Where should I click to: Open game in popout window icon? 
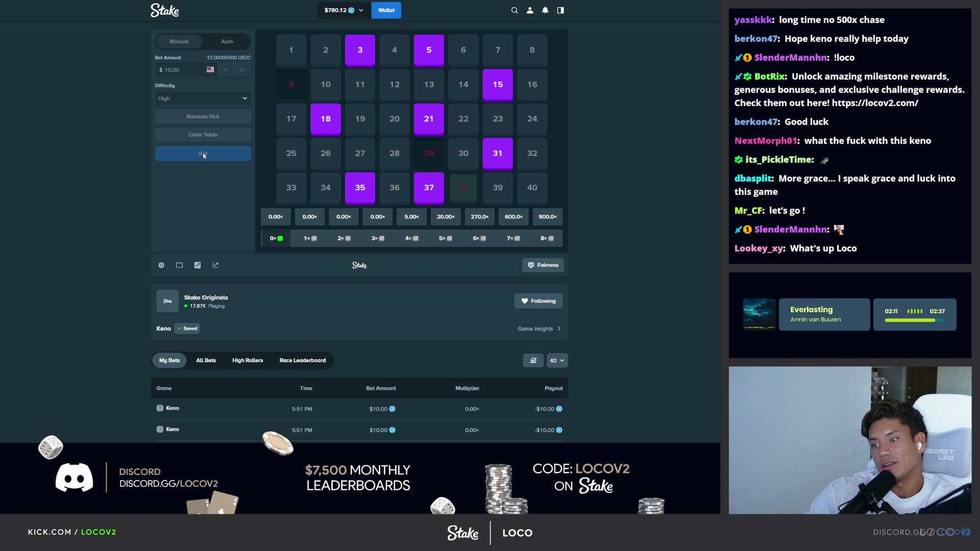pos(215,265)
